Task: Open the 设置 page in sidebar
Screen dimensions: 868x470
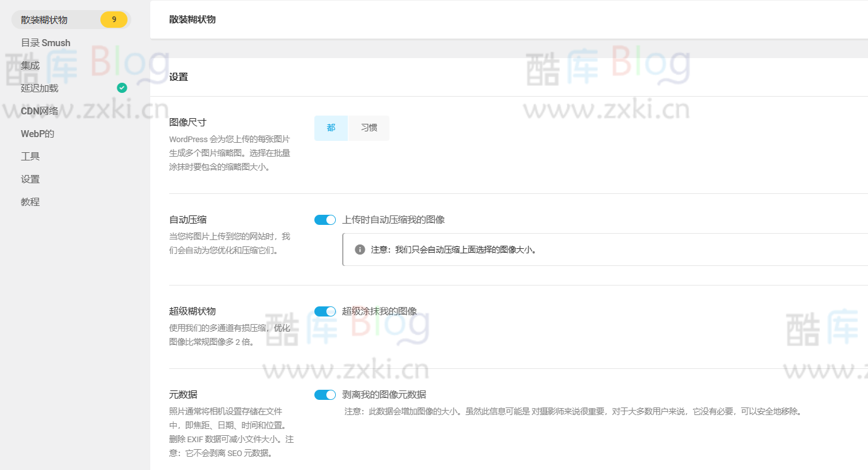Action: (x=30, y=179)
